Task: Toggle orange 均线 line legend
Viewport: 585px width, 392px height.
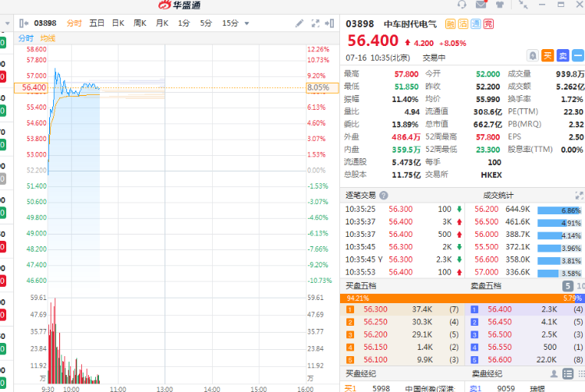Action: (48, 38)
